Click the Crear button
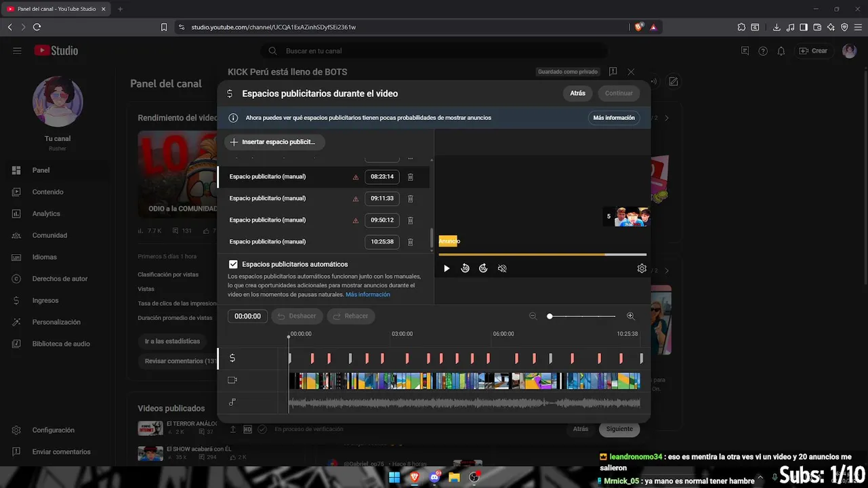This screenshot has width=868, height=488. pos(813,51)
